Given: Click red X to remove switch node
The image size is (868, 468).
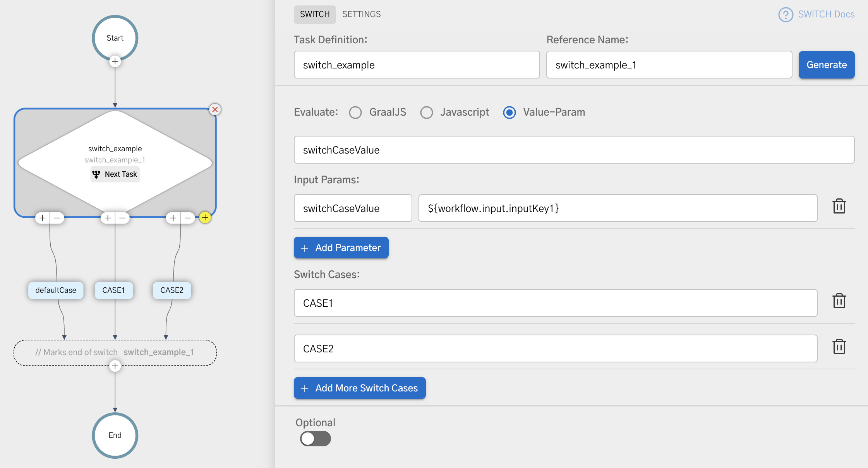Looking at the screenshot, I should pyautogui.click(x=215, y=109).
